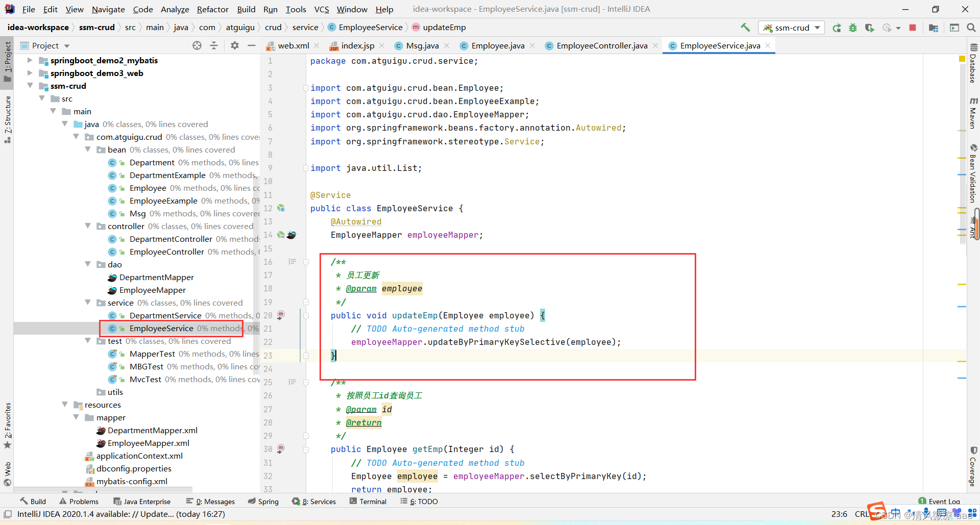
Task: Open the Database tool window
Action: coord(973,63)
